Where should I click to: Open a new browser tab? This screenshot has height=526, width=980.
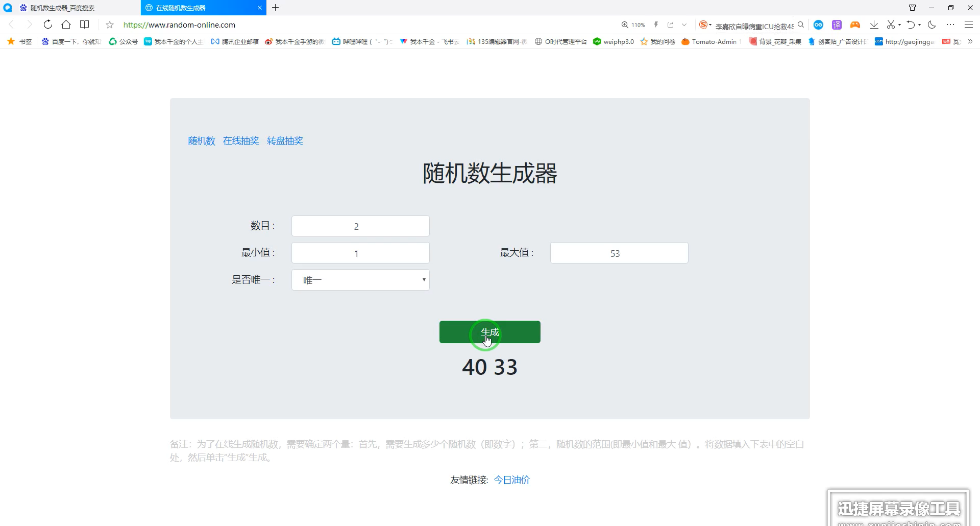pyautogui.click(x=276, y=8)
